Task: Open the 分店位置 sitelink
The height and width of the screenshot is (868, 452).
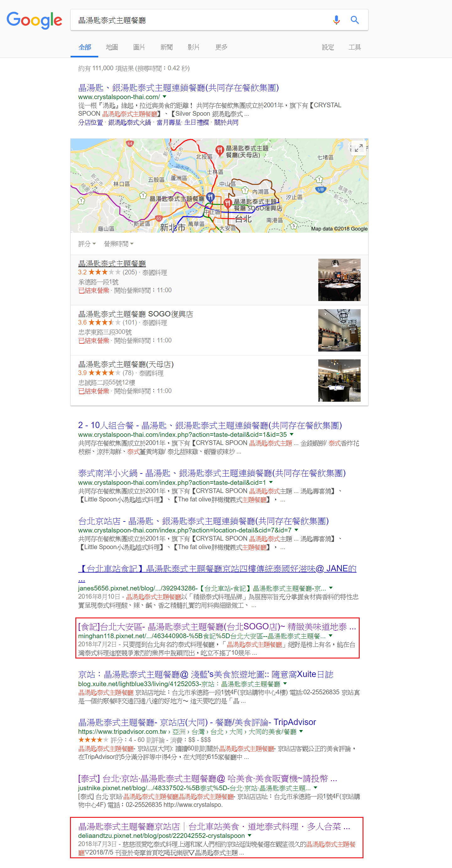Action: (x=90, y=123)
